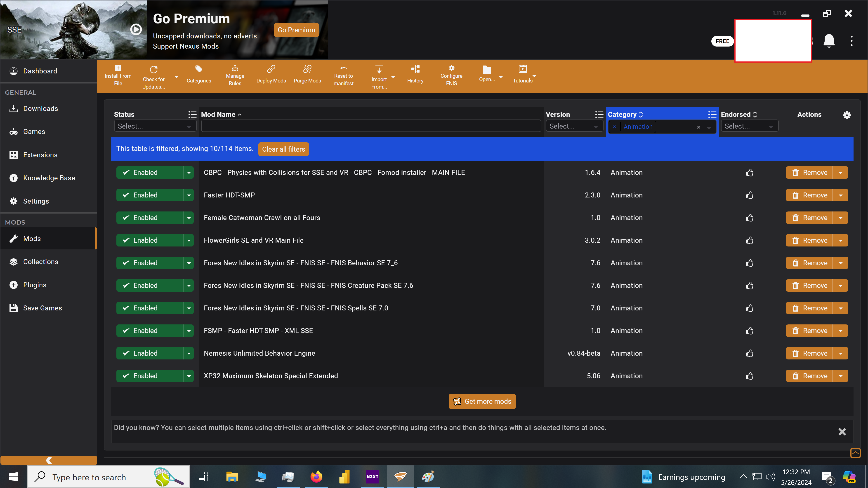Expand Remove dropdown arrow for CBPC mod
The width and height of the screenshot is (868, 488).
[840, 172]
